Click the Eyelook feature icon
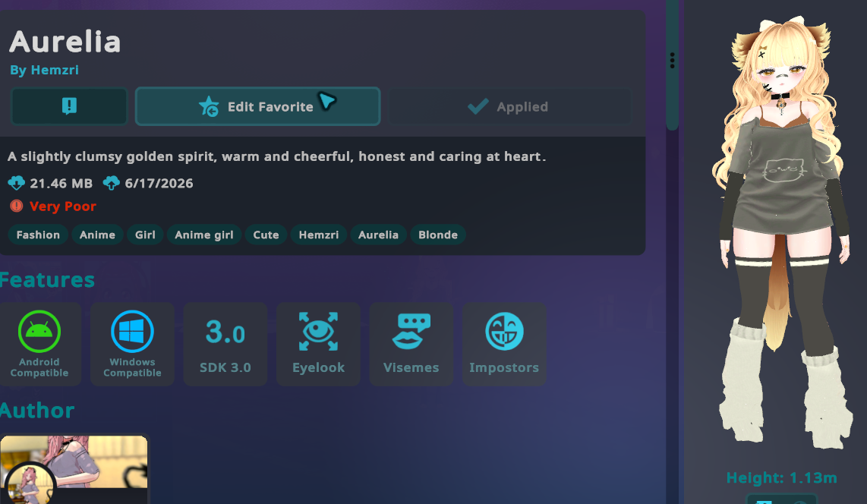Image resolution: width=867 pixels, height=504 pixels. (x=318, y=344)
